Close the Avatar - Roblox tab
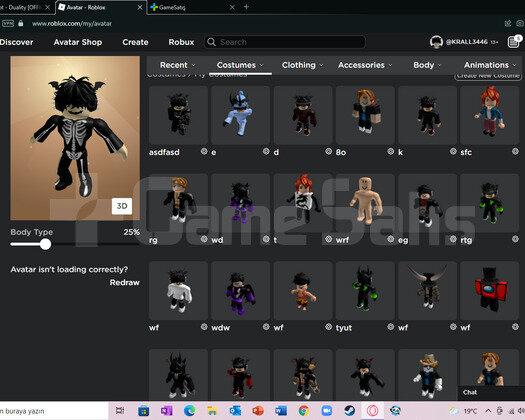The height and width of the screenshot is (420, 525). pyautogui.click(x=140, y=7)
